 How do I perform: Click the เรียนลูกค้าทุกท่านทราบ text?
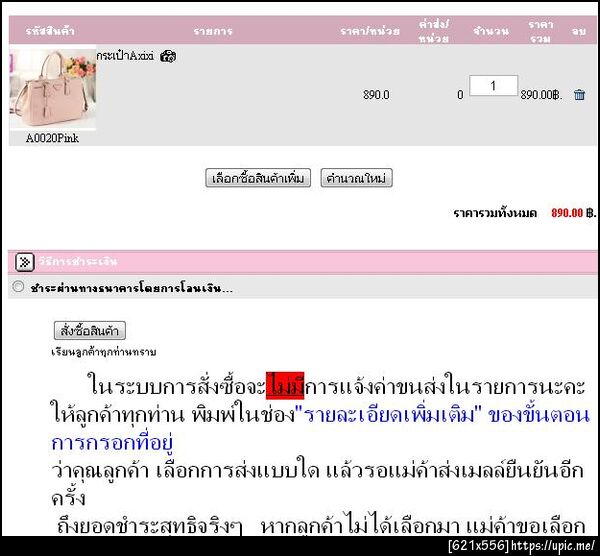(104, 352)
